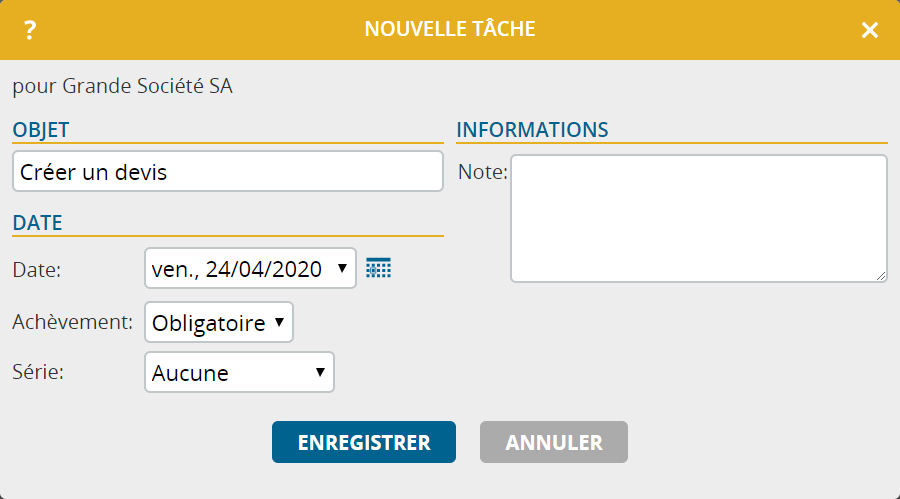Click the "pour Grande Société SA" text
This screenshot has height=499, width=900.
(122, 86)
